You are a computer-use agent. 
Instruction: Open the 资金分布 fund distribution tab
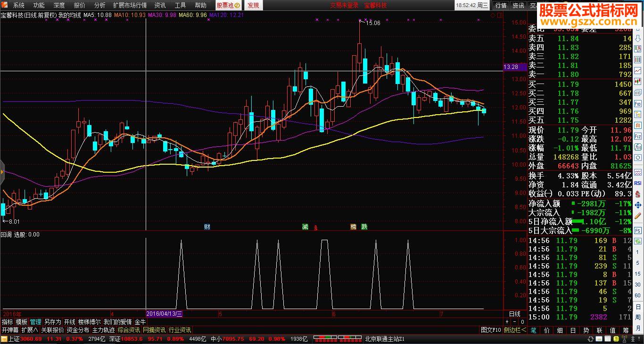[78, 330]
